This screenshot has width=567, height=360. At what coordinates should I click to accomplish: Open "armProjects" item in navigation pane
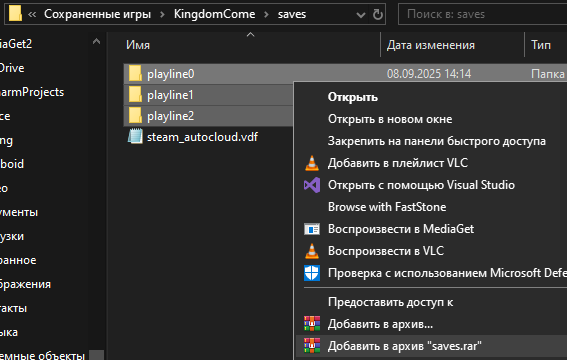32,92
